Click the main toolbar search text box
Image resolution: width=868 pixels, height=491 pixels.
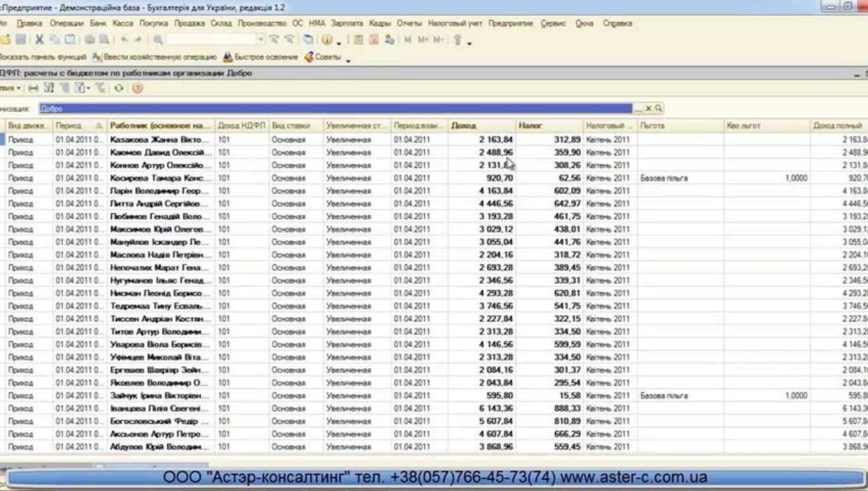click(x=212, y=40)
